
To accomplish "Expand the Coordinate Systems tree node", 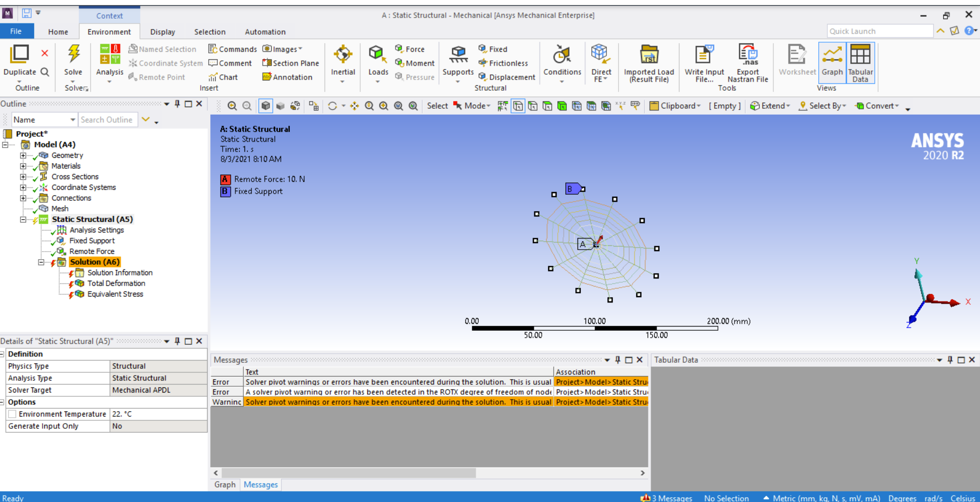I will [23, 187].
